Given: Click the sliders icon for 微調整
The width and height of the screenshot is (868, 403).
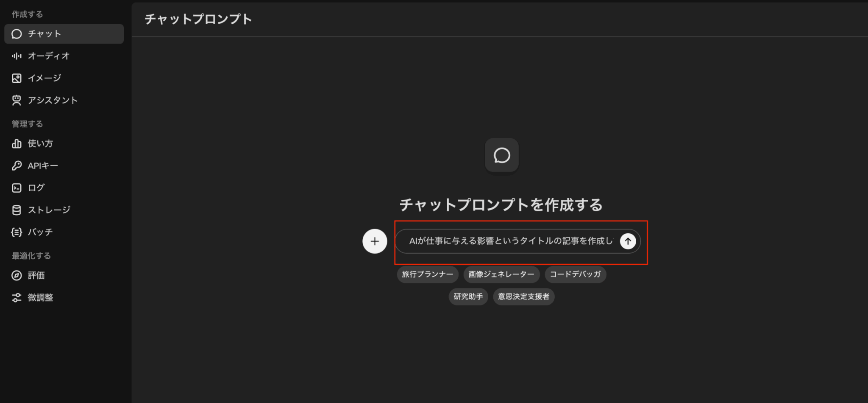Looking at the screenshot, I should tap(17, 297).
